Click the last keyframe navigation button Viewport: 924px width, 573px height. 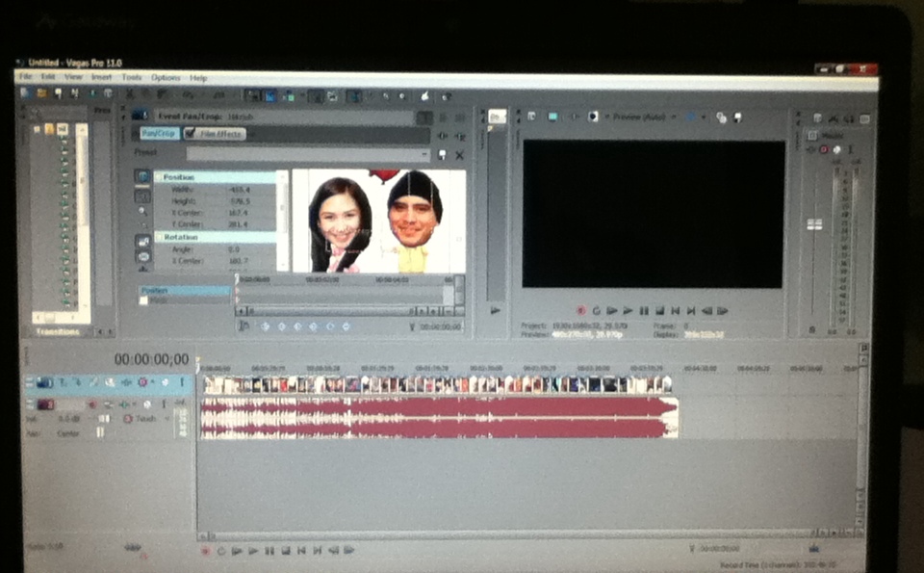tap(346, 326)
